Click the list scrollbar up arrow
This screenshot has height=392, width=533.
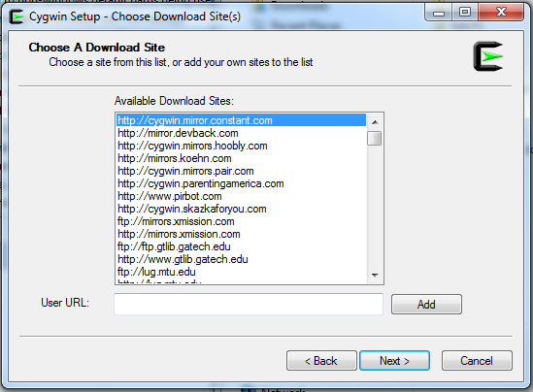(x=375, y=122)
